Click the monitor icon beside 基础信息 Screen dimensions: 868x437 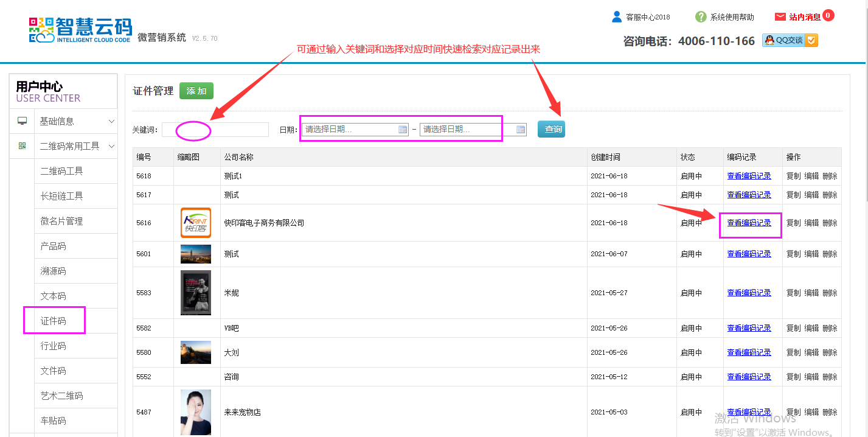[x=22, y=121]
